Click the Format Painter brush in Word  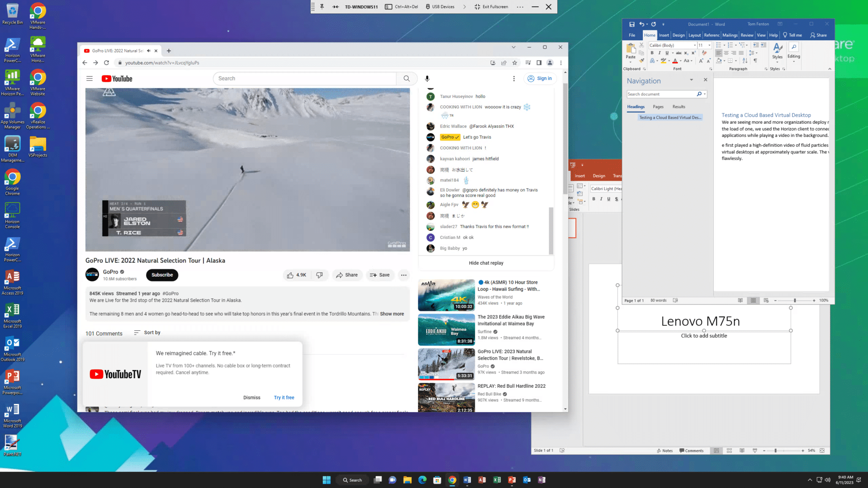tap(642, 60)
